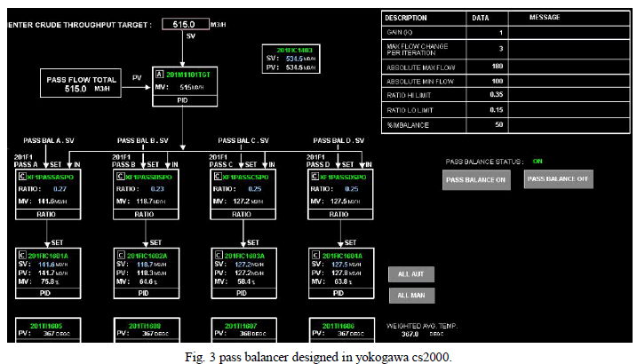Click the 'C' mode icon on 201FIC1001A
Image resolution: width=637 pixels, height=364 pixels.
[x=22, y=254]
